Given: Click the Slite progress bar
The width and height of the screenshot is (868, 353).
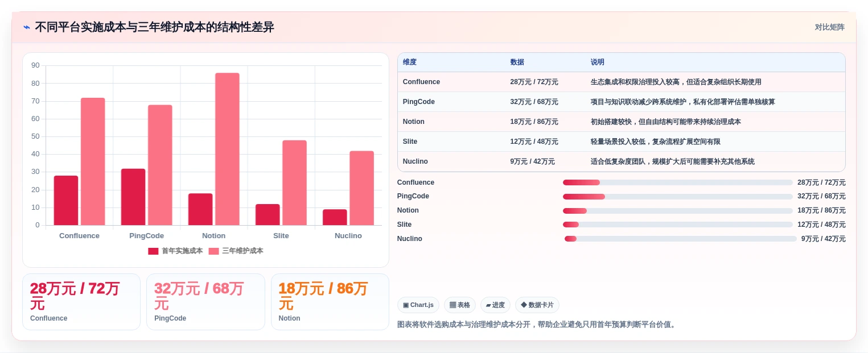Looking at the screenshot, I should [677, 225].
